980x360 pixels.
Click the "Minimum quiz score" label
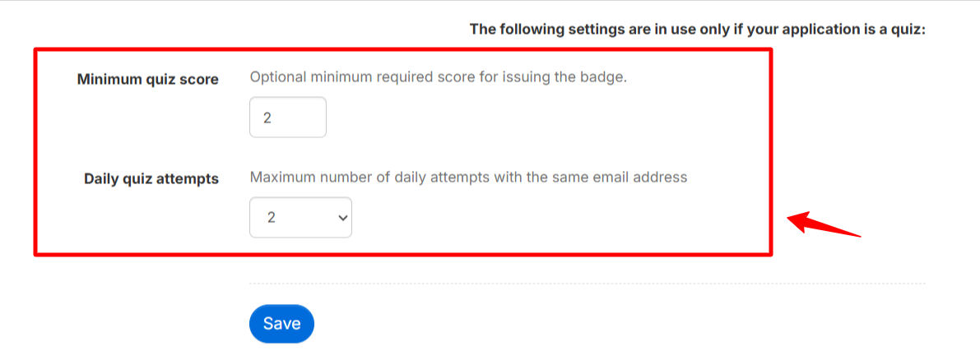[148, 80]
